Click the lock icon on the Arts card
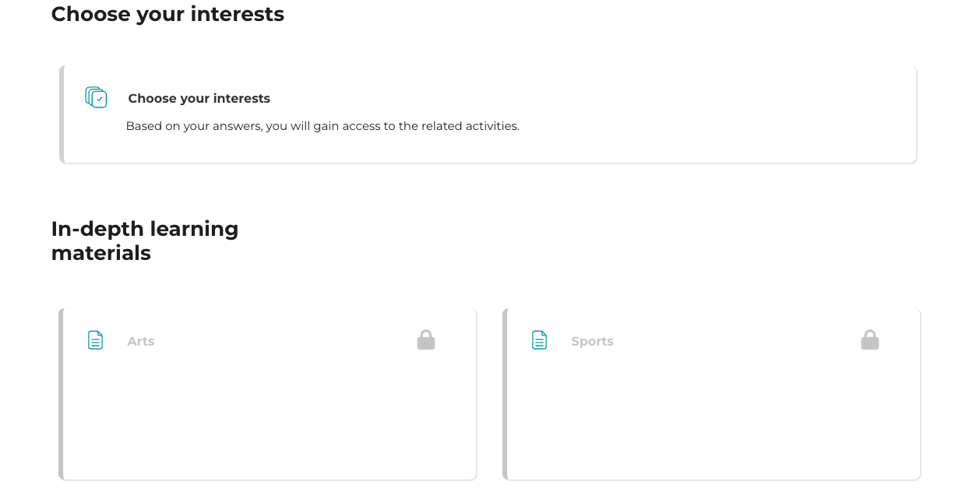The width and height of the screenshot is (980, 488). pos(426,340)
